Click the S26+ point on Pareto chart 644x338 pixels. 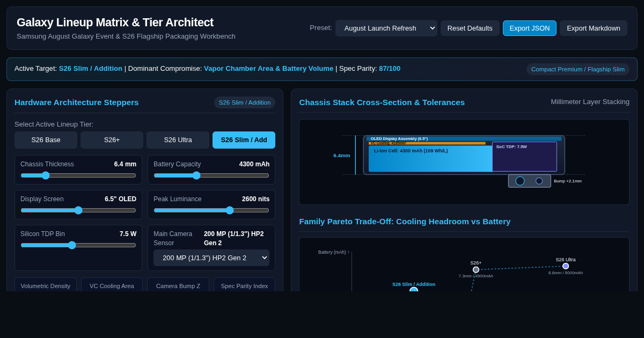tap(476, 270)
